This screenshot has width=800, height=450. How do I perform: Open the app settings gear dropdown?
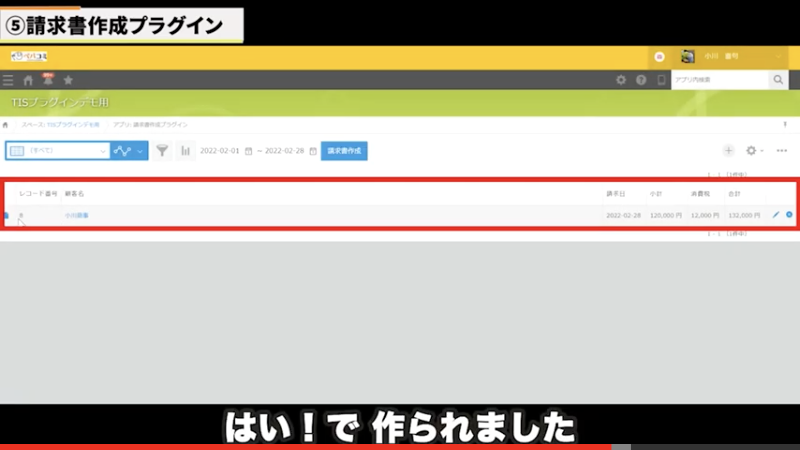(x=754, y=151)
